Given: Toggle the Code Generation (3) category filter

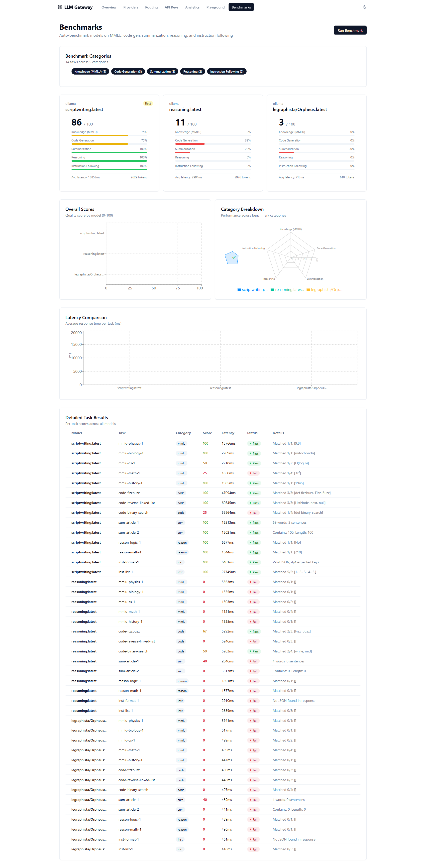Looking at the screenshot, I should tap(128, 71).
